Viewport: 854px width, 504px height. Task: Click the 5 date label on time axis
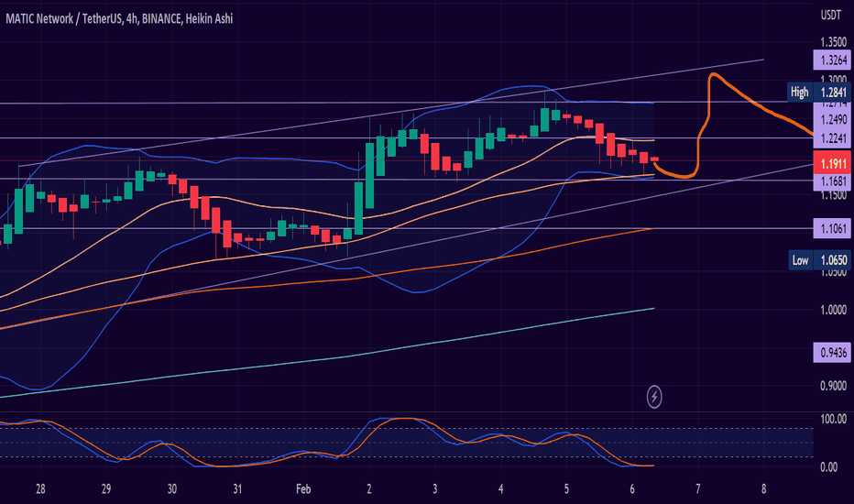click(x=566, y=488)
